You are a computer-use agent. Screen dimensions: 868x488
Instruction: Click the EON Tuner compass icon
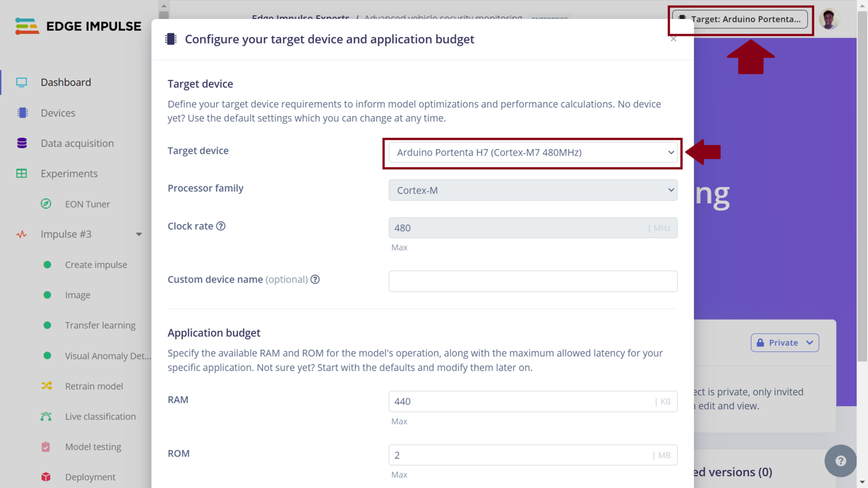coord(46,204)
